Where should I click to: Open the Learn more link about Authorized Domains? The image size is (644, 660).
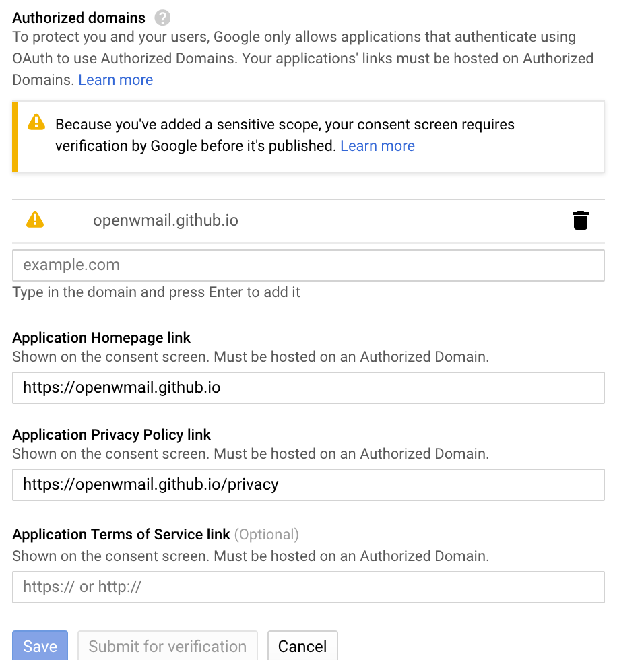tap(115, 79)
